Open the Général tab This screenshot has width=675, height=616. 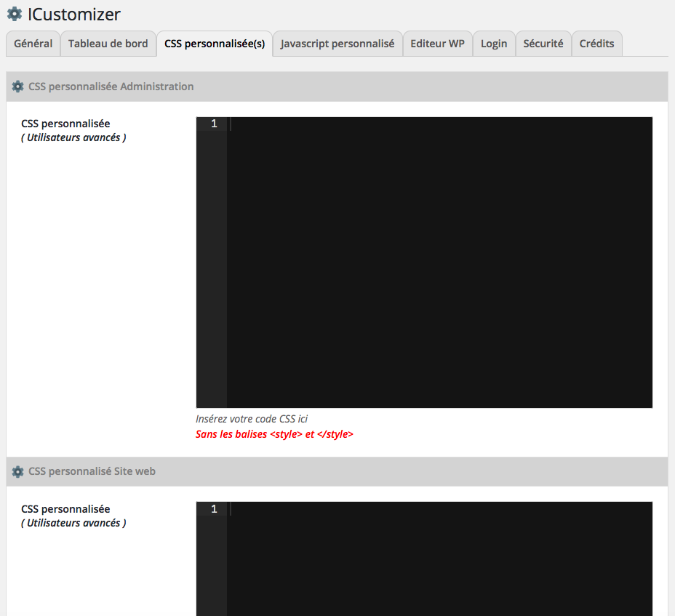[x=33, y=44]
